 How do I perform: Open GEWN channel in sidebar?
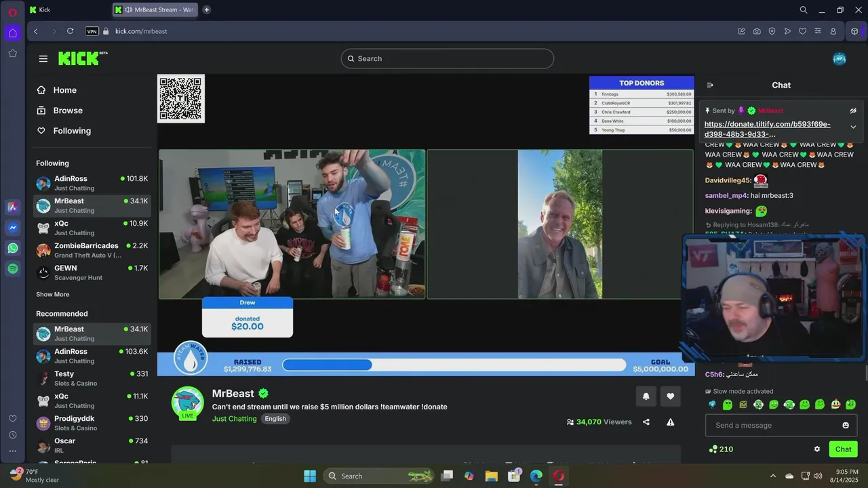pos(92,272)
